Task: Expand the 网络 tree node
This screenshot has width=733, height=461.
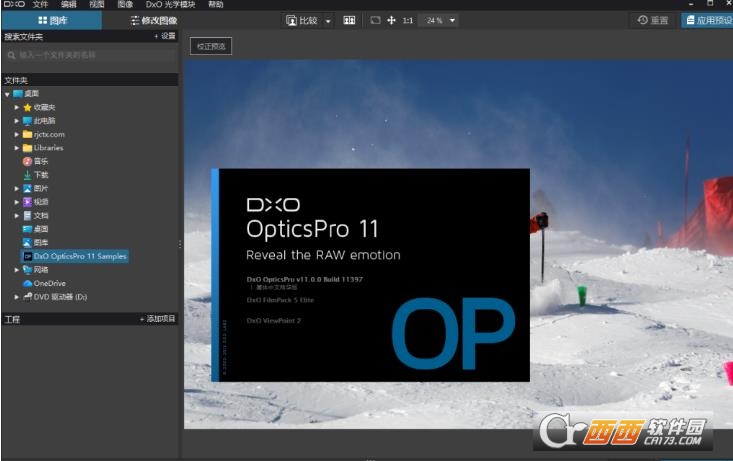Action: click(x=16, y=270)
